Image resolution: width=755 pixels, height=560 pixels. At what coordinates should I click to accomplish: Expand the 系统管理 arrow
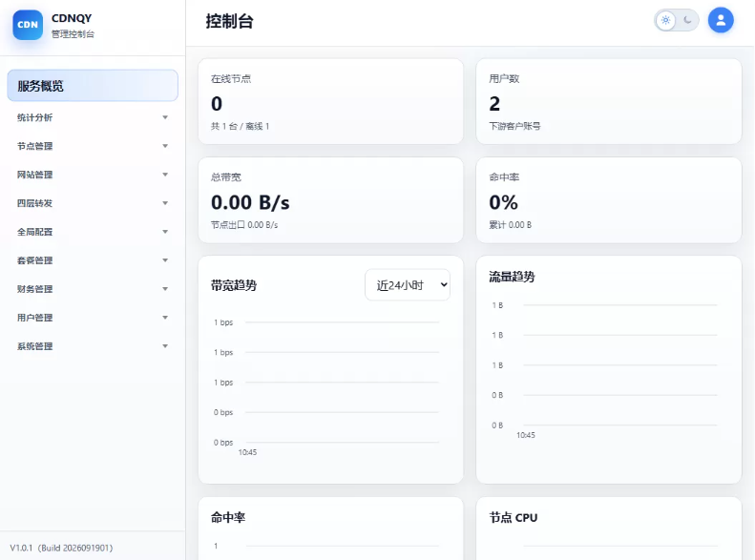[x=165, y=346]
